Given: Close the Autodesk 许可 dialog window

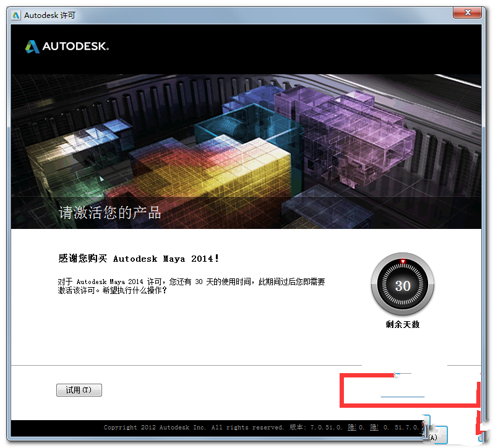Looking at the screenshot, I should click(467, 12).
